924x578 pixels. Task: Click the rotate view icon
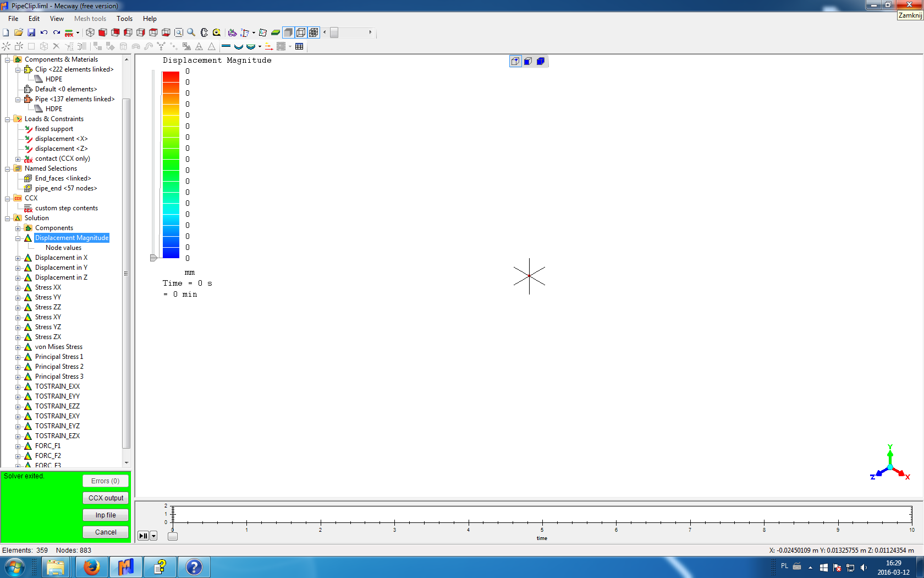click(x=204, y=32)
